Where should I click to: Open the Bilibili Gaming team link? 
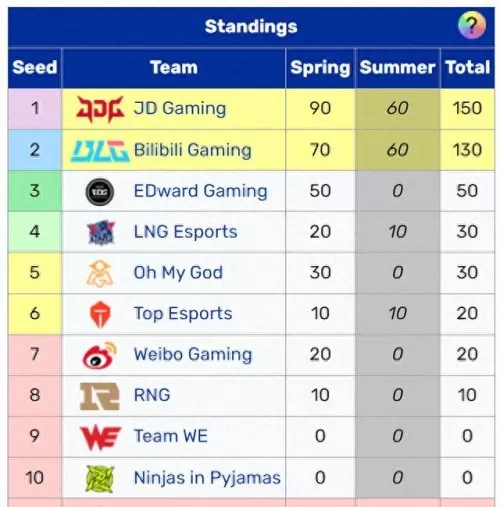(192, 150)
